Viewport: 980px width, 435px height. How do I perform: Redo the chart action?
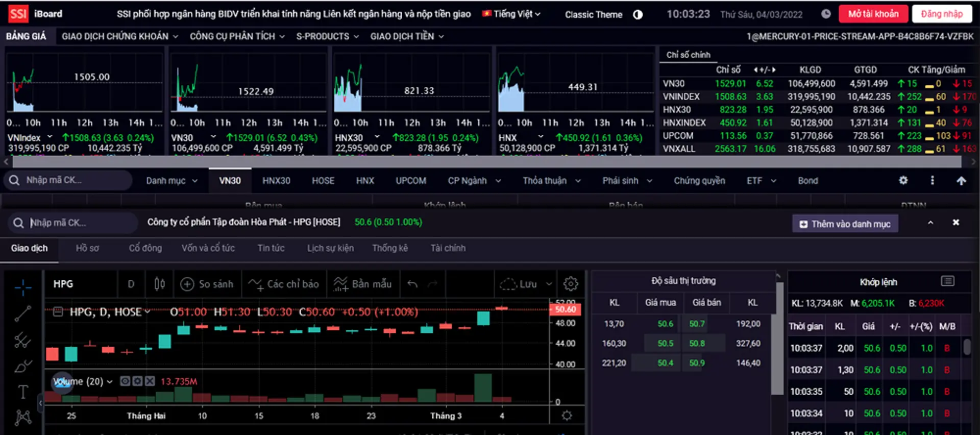point(432,284)
